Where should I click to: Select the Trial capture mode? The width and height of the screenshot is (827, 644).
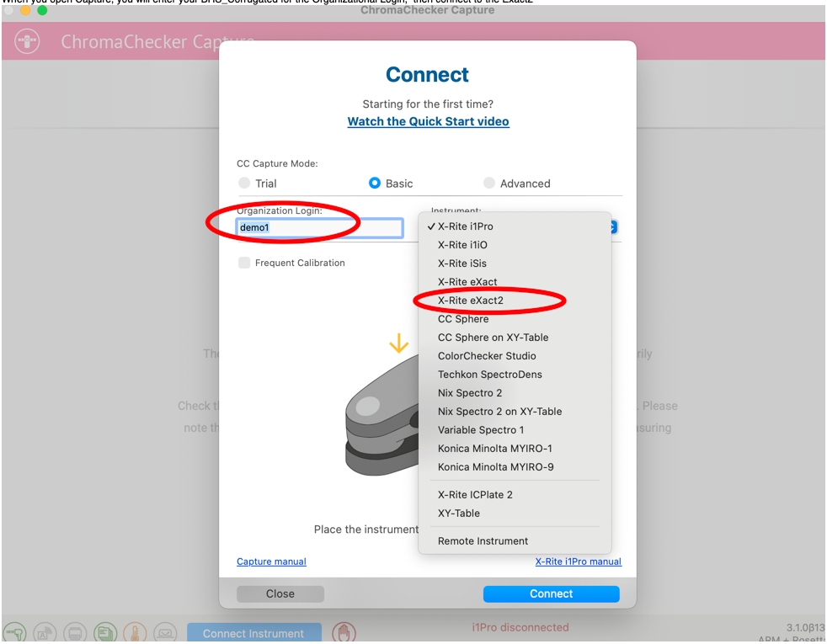244,183
